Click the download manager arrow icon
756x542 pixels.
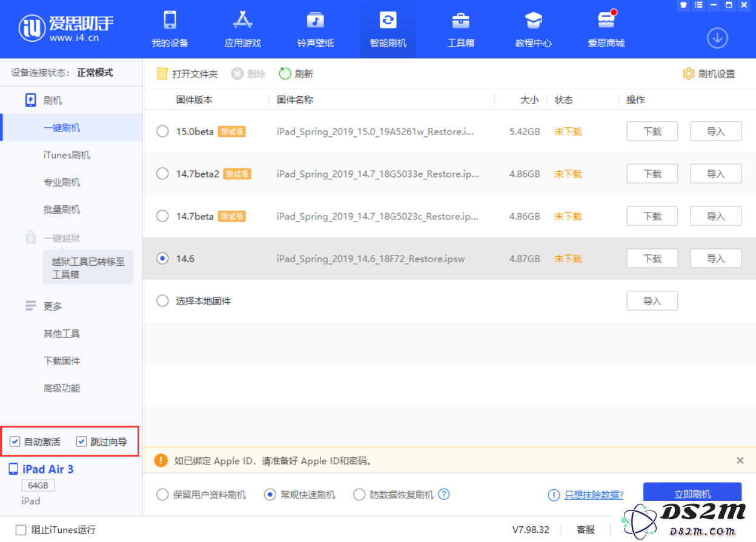pyautogui.click(x=717, y=38)
